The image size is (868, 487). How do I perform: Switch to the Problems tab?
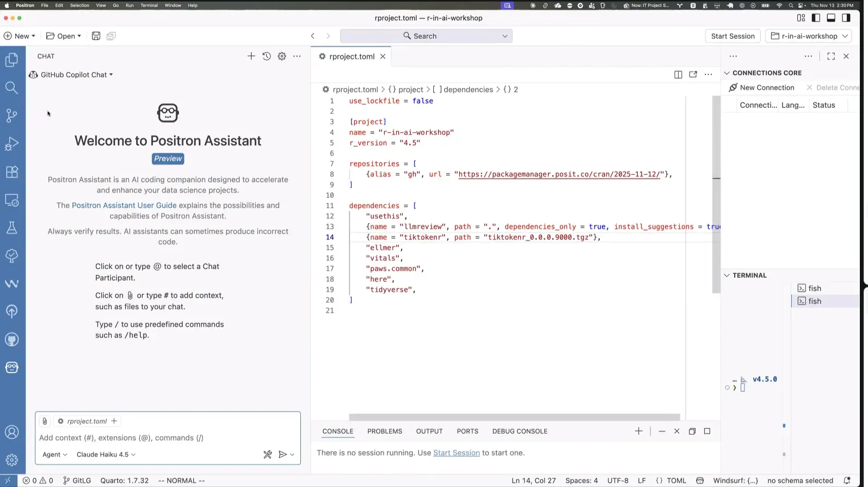(x=384, y=431)
